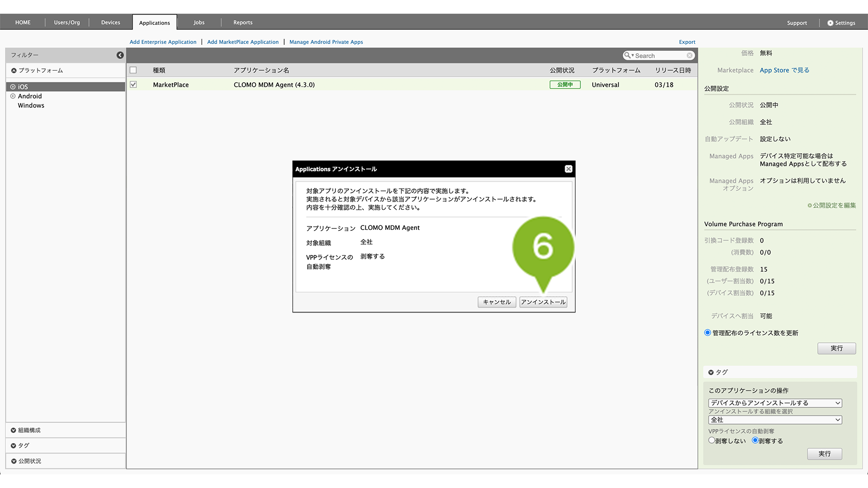Click the 公開中 status badge

tap(565, 84)
